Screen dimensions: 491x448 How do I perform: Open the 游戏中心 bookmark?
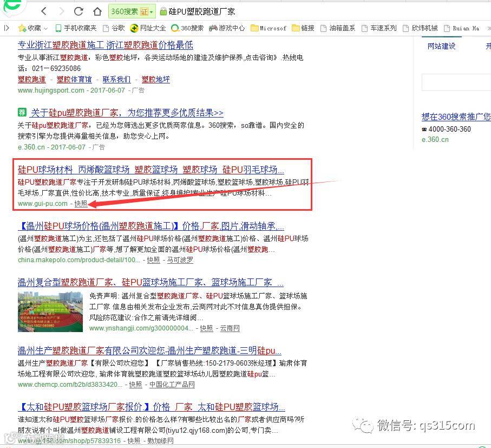tap(227, 28)
